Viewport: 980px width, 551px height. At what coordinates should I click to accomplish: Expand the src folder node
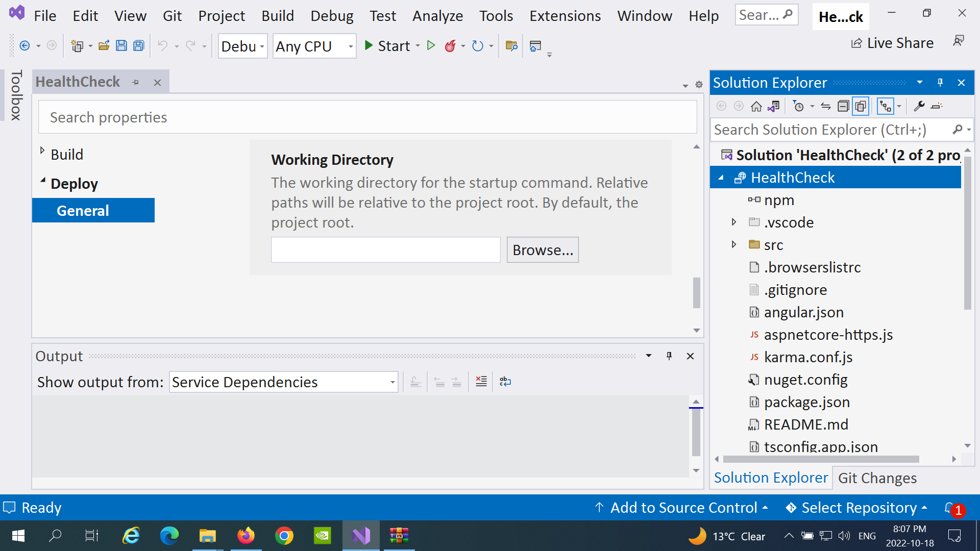tap(734, 245)
